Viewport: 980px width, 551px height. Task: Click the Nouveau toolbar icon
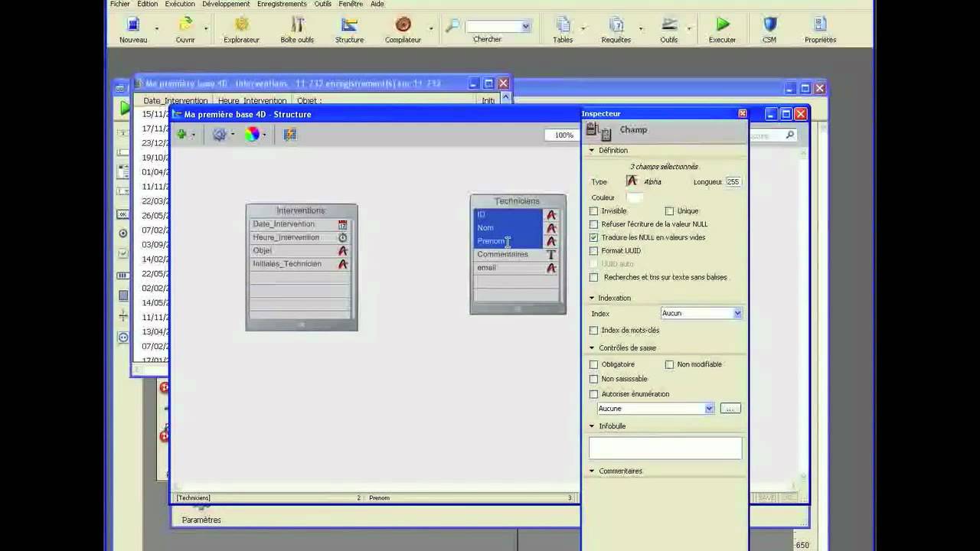(x=133, y=24)
